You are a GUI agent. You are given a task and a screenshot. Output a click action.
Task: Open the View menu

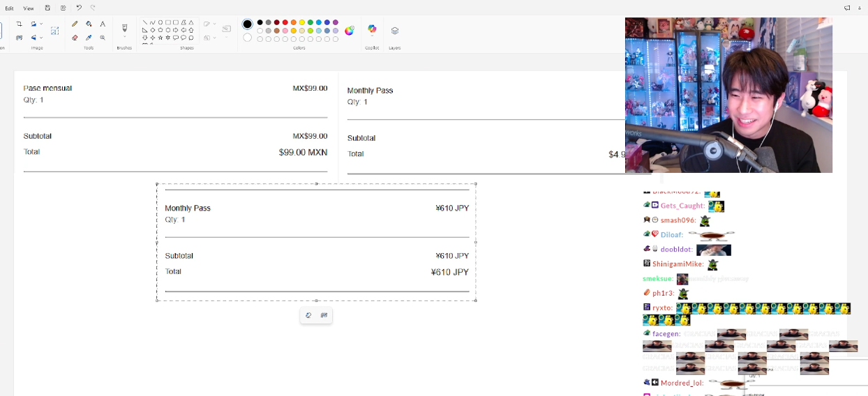point(29,8)
